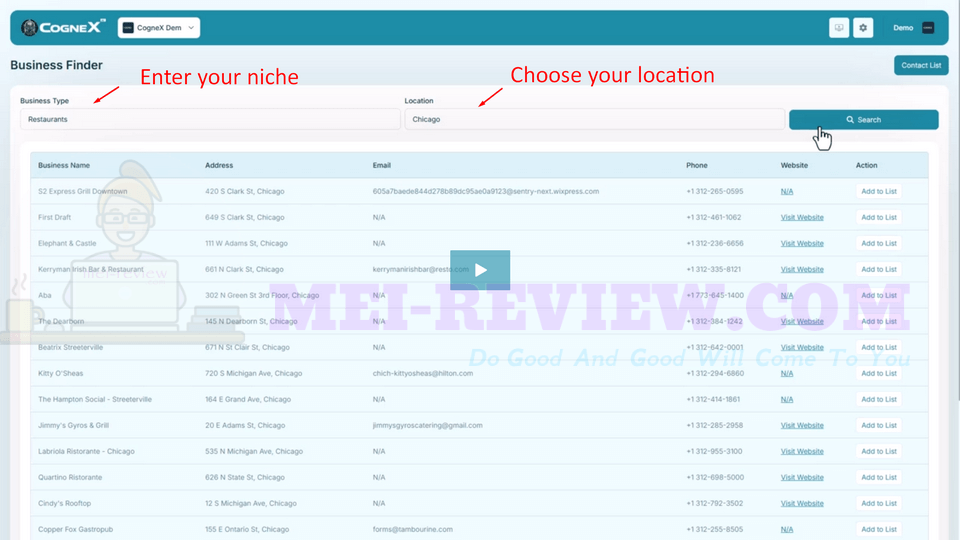Add Jimmy's Gyros & Grill to list

[879, 426]
